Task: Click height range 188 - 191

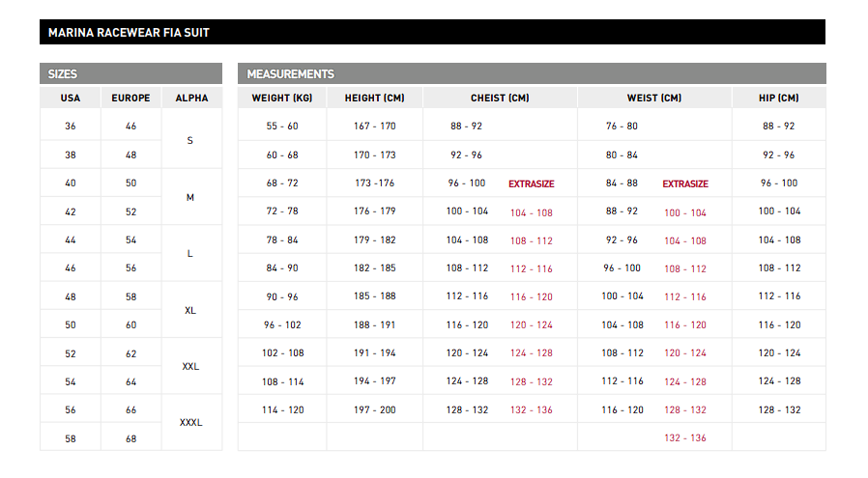Action: click(375, 325)
